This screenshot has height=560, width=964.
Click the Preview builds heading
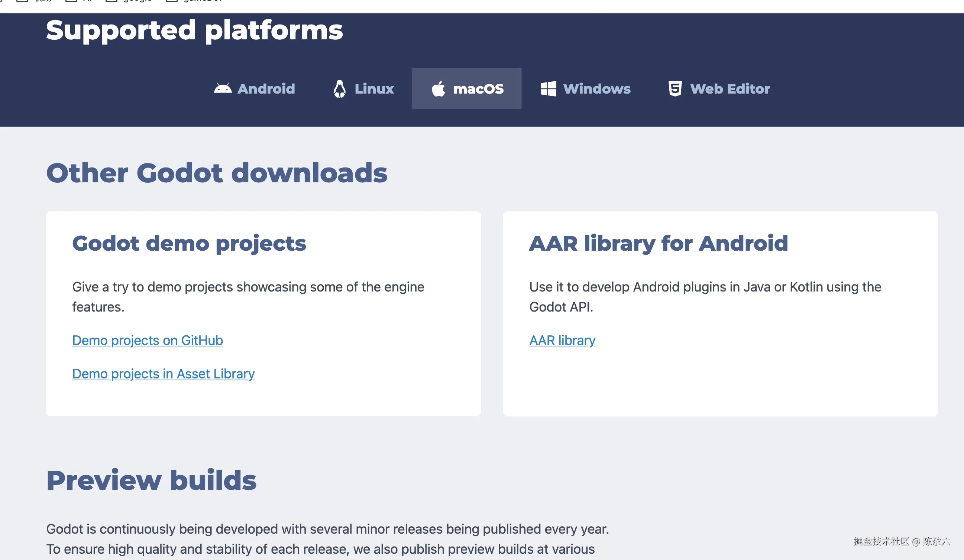(x=151, y=480)
